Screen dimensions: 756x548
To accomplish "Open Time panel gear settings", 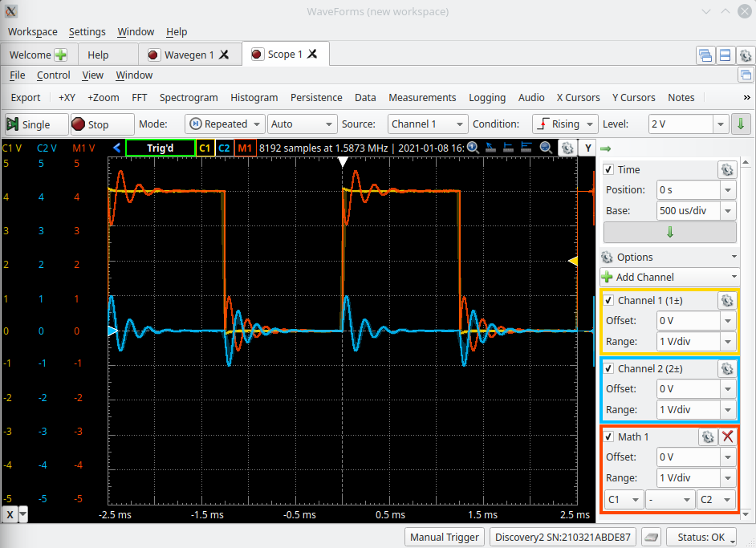I will (x=727, y=169).
